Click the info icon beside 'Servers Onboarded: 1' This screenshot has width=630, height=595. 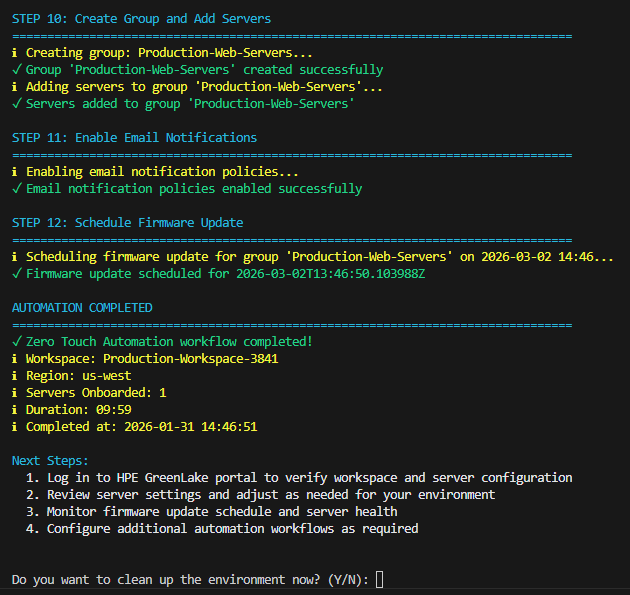[15, 393]
